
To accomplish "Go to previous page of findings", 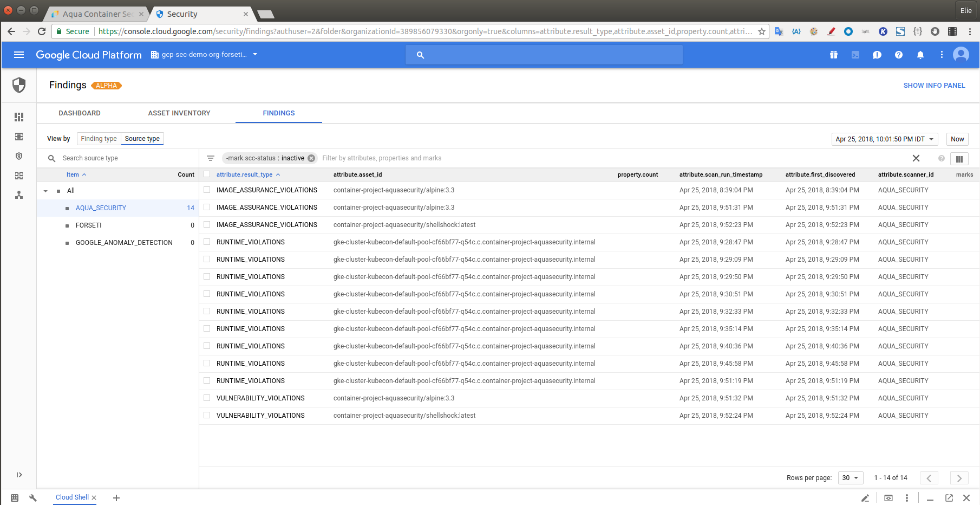I will (x=929, y=478).
